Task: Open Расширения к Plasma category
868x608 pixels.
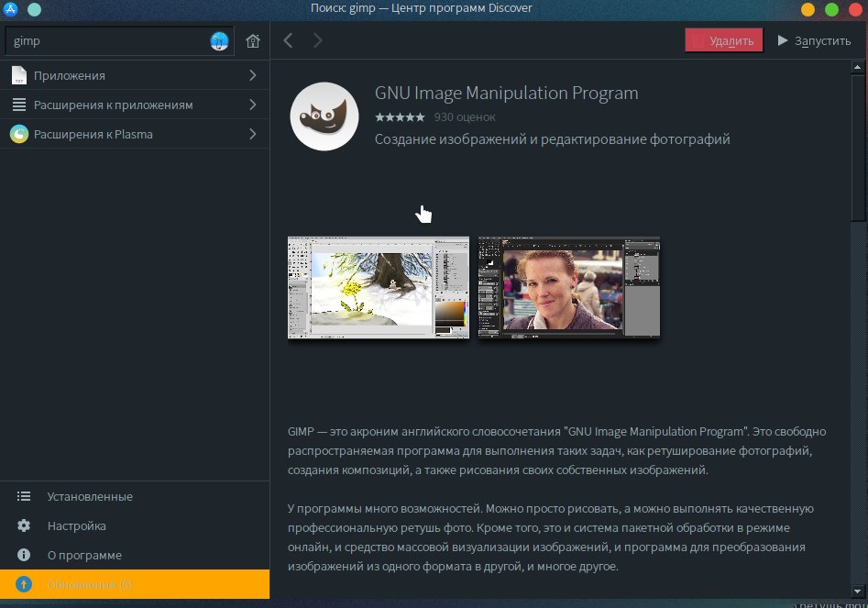Action: (135, 134)
